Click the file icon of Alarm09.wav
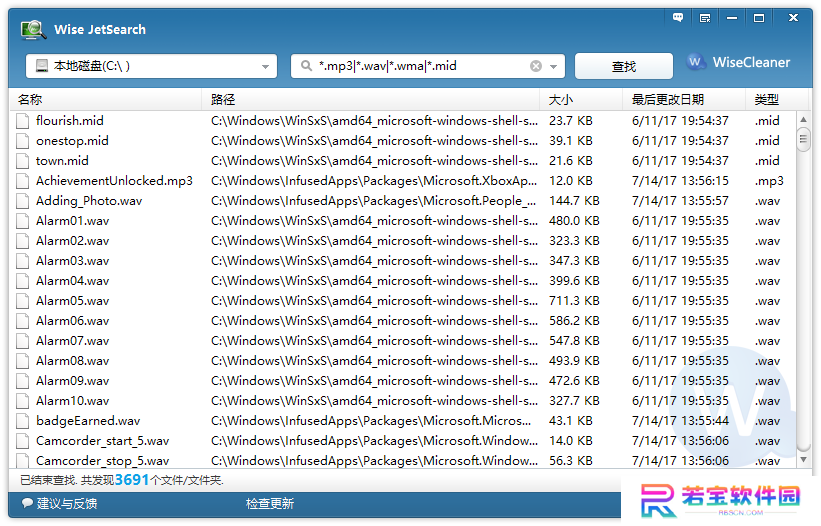 pos(22,381)
